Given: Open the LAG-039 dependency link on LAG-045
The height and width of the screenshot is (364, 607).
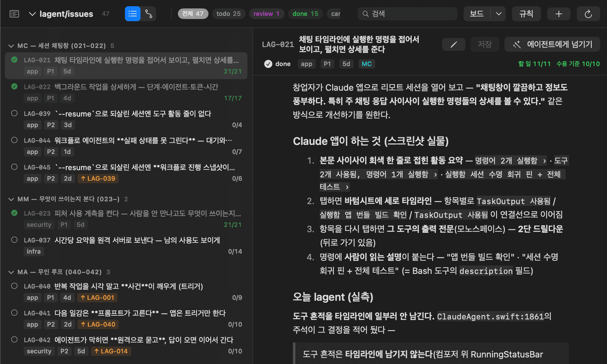Looking at the screenshot, I should [98, 179].
